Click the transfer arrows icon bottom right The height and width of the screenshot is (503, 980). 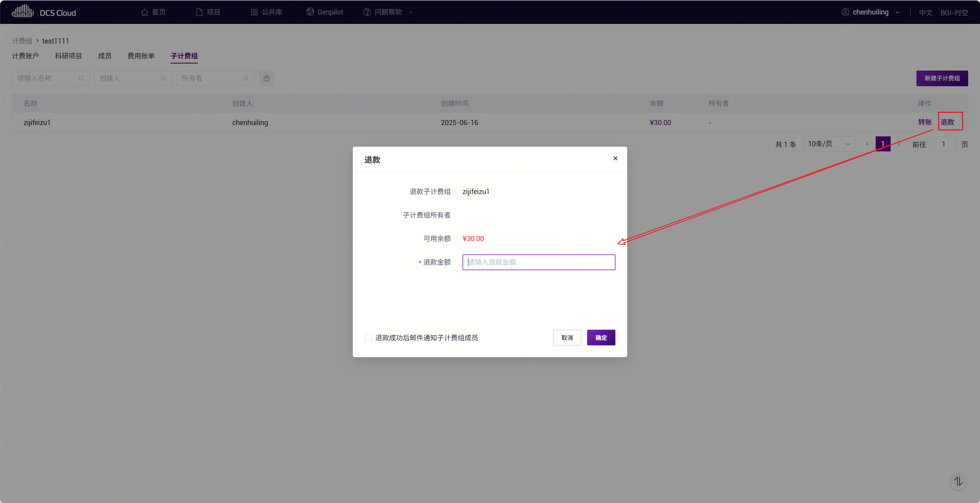coord(958,481)
